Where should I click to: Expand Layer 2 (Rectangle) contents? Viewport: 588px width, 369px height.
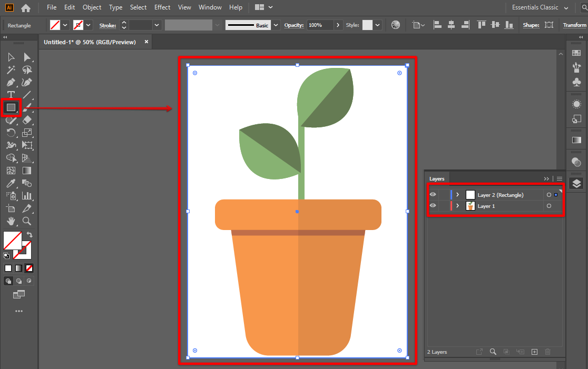point(457,195)
